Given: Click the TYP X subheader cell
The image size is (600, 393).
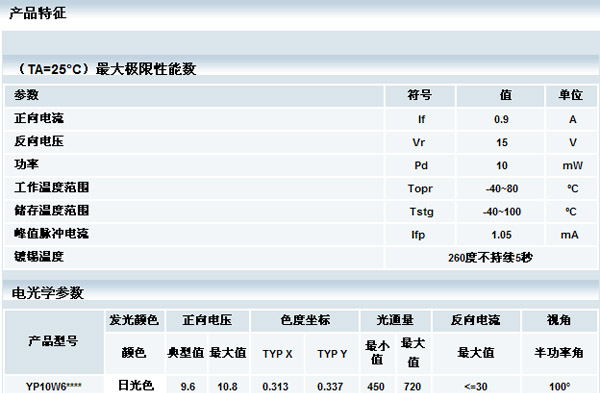Looking at the screenshot, I should point(277,354).
